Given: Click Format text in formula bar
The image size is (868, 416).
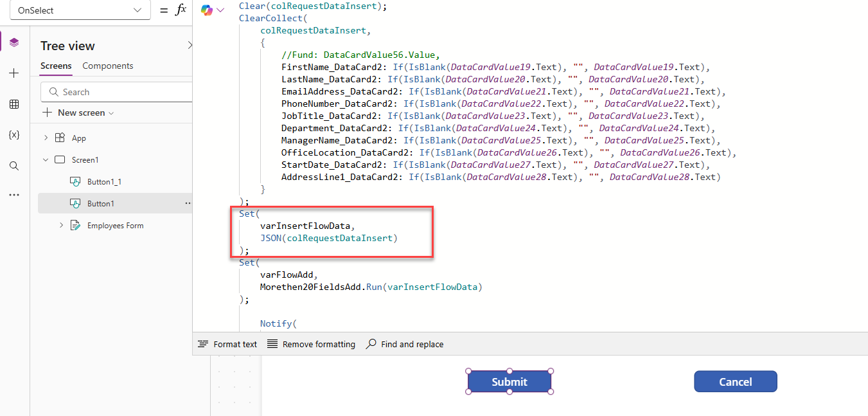Looking at the screenshot, I should click(x=227, y=344).
